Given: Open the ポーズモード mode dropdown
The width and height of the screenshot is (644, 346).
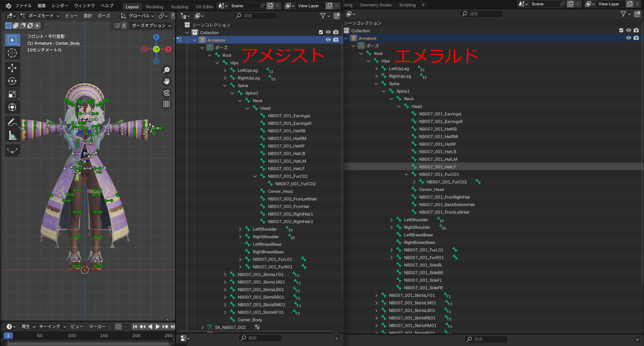Looking at the screenshot, I should pyautogui.click(x=40, y=16).
